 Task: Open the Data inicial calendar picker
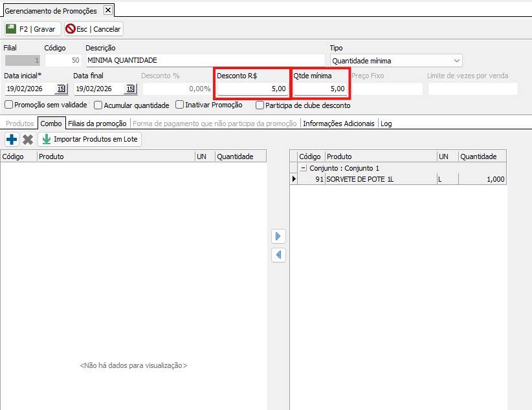tap(61, 89)
